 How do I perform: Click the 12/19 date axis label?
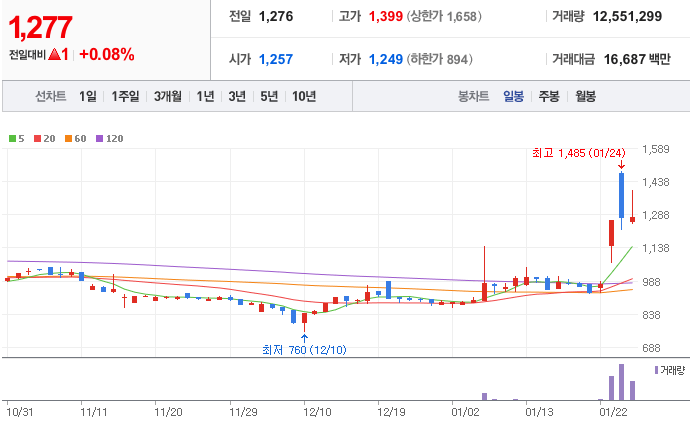(391, 412)
